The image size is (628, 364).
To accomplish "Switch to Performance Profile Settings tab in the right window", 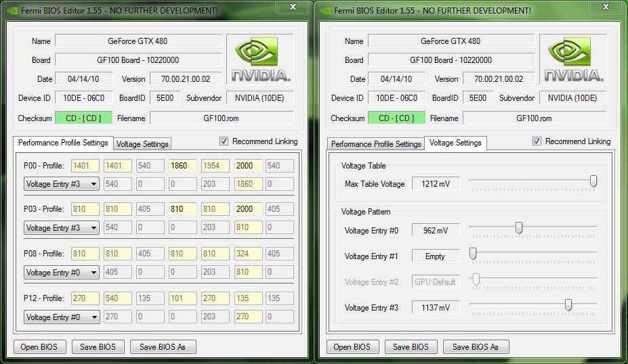I will pyautogui.click(x=376, y=144).
